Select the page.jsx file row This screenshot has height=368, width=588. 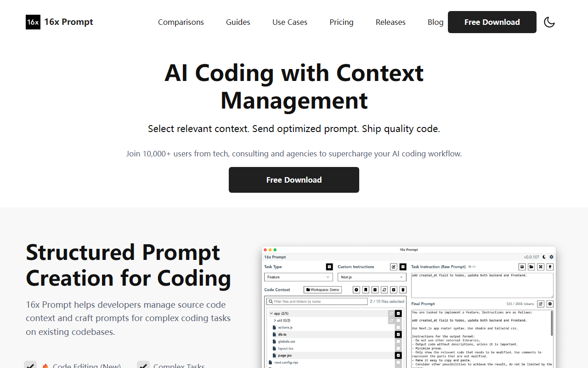pyautogui.click(x=336, y=356)
